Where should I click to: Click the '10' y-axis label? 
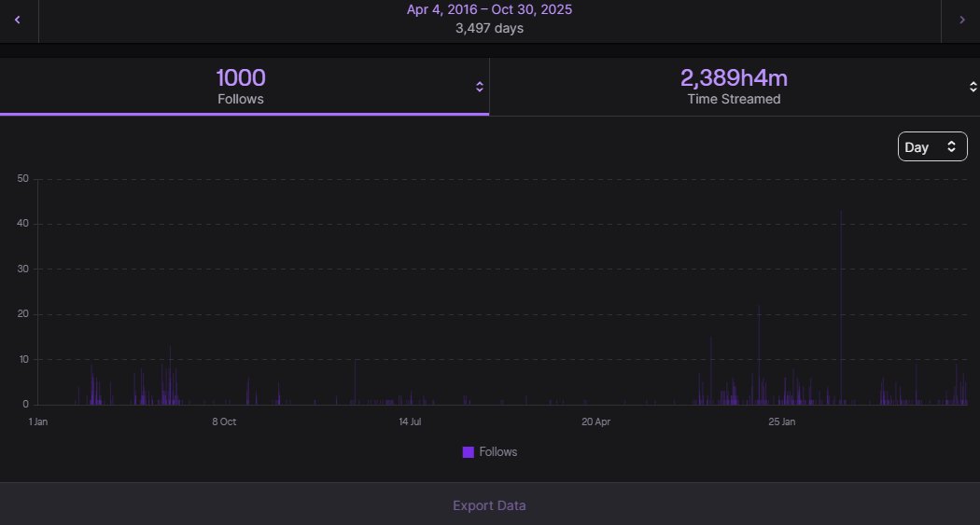click(23, 360)
